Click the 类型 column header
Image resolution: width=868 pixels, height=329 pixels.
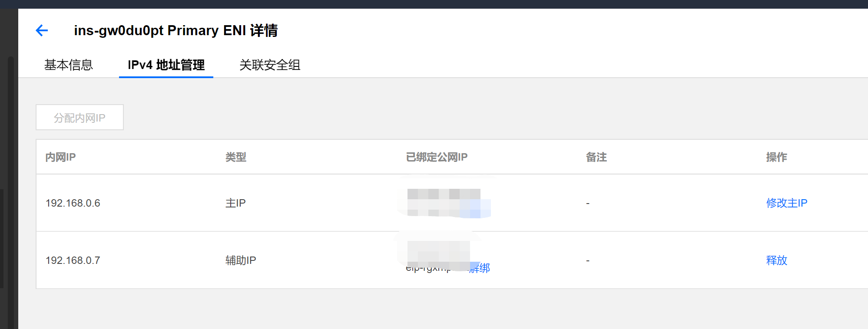[x=236, y=157]
